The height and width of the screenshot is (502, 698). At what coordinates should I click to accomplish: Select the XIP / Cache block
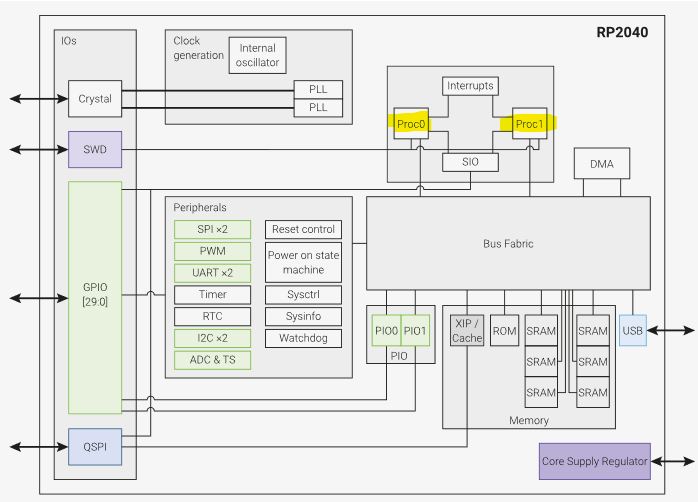pyautogui.click(x=467, y=331)
